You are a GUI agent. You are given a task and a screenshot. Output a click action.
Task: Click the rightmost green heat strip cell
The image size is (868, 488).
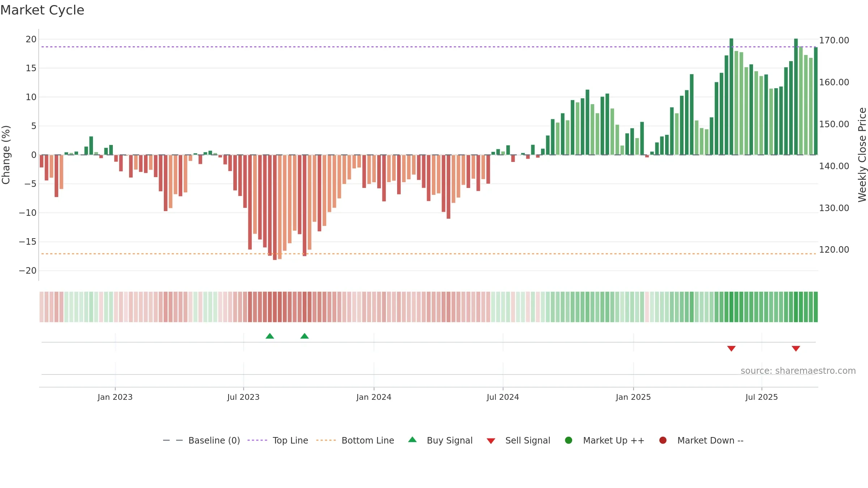[816, 307]
